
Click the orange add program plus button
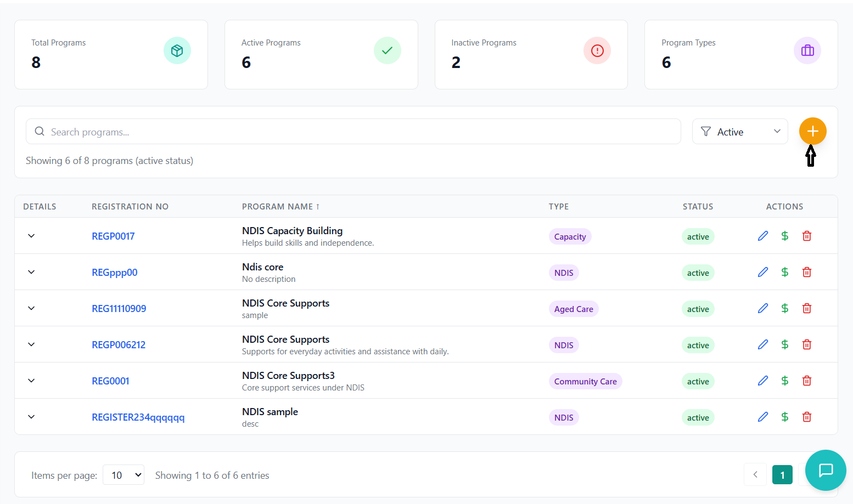(x=812, y=132)
